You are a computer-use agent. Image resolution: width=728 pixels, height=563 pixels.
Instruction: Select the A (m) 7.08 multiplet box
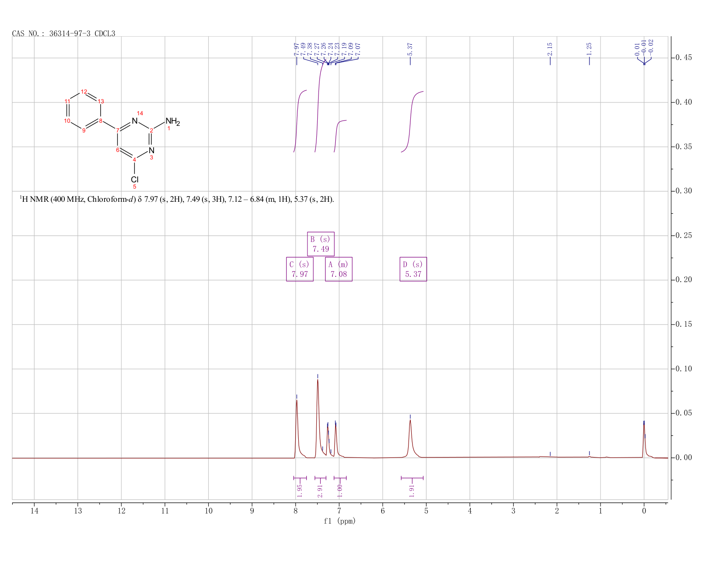point(339,269)
